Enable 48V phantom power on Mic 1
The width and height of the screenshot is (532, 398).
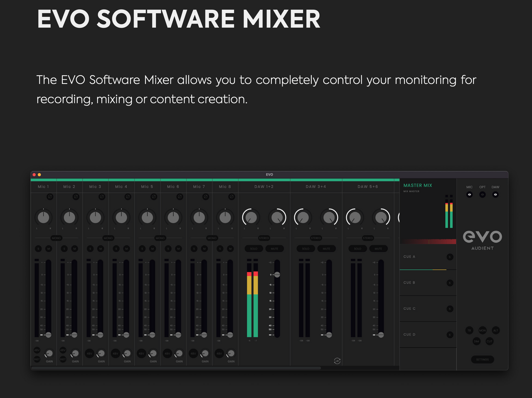tap(37, 350)
